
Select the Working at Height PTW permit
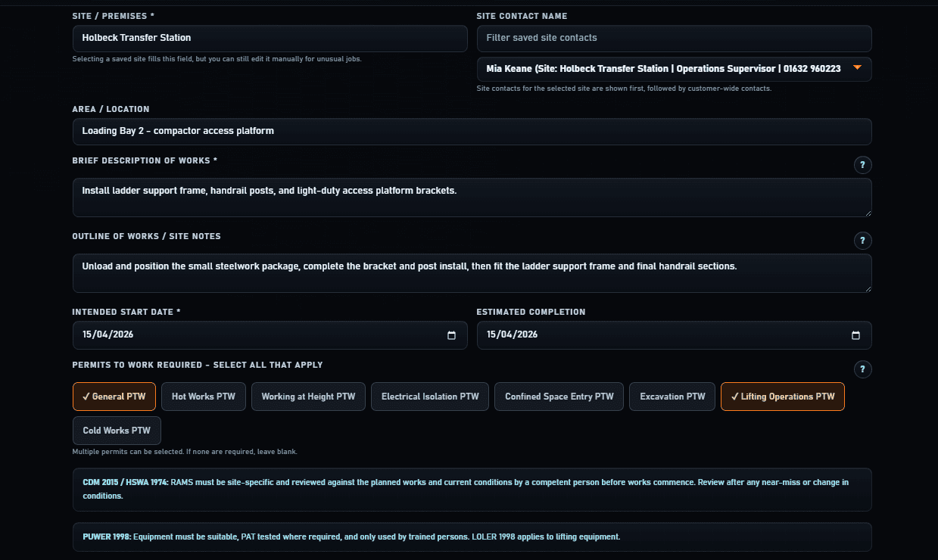coord(308,397)
